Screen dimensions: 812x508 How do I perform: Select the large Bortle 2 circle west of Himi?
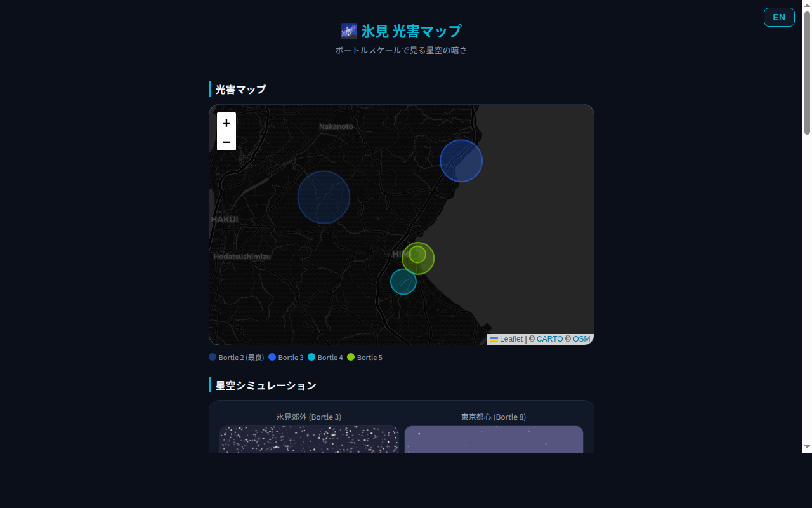pyautogui.click(x=324, y=197)
